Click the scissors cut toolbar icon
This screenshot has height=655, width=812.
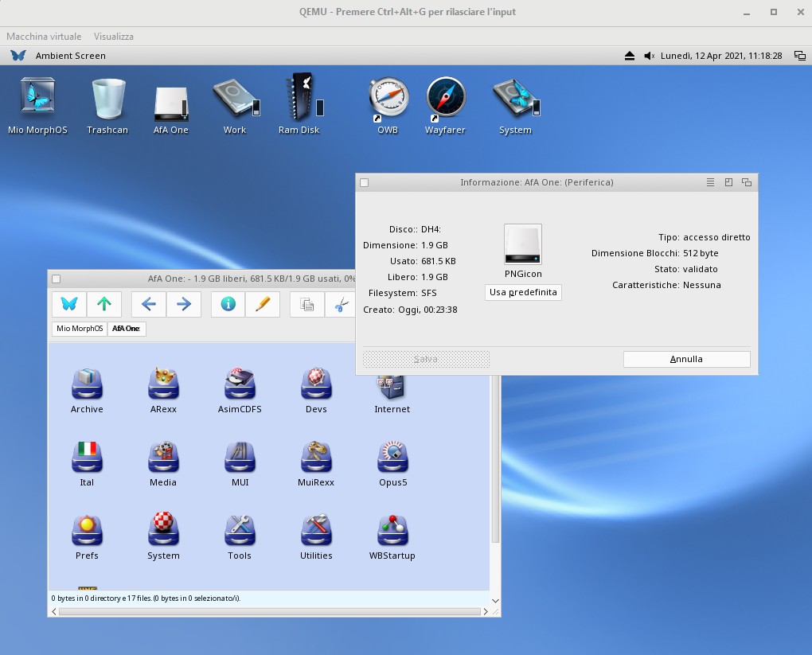(342, 304)
